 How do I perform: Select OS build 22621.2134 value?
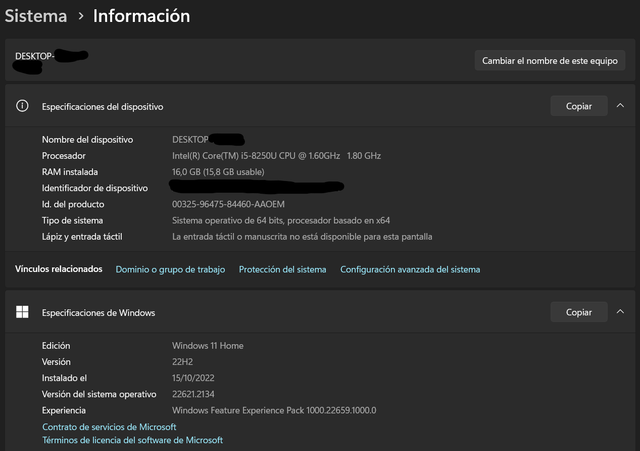[x=193, y=394]
